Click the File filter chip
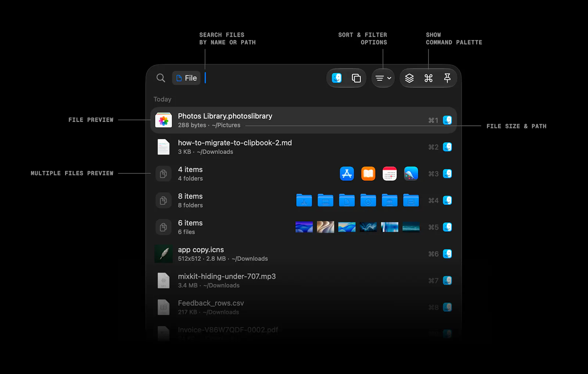Screen dimensions: 588x374 [186, 78]
